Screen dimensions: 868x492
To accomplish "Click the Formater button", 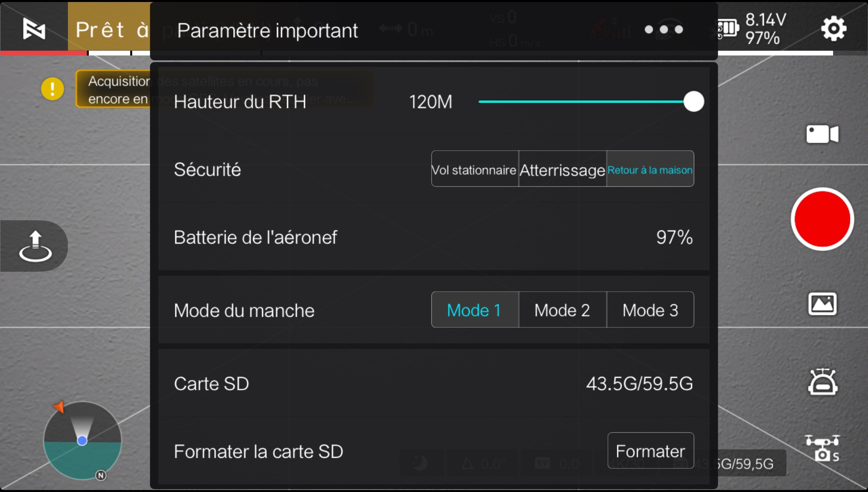I will [x=651, y=451].
